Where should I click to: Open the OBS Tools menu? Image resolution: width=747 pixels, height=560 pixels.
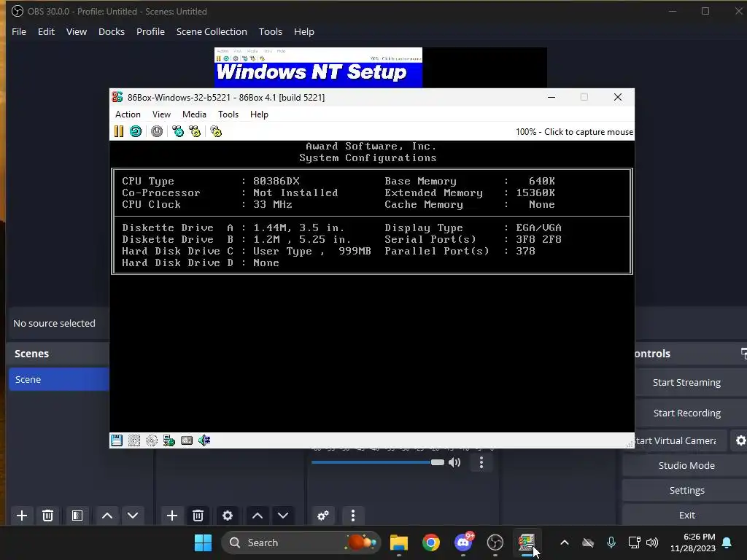click(x=270, y=31)
